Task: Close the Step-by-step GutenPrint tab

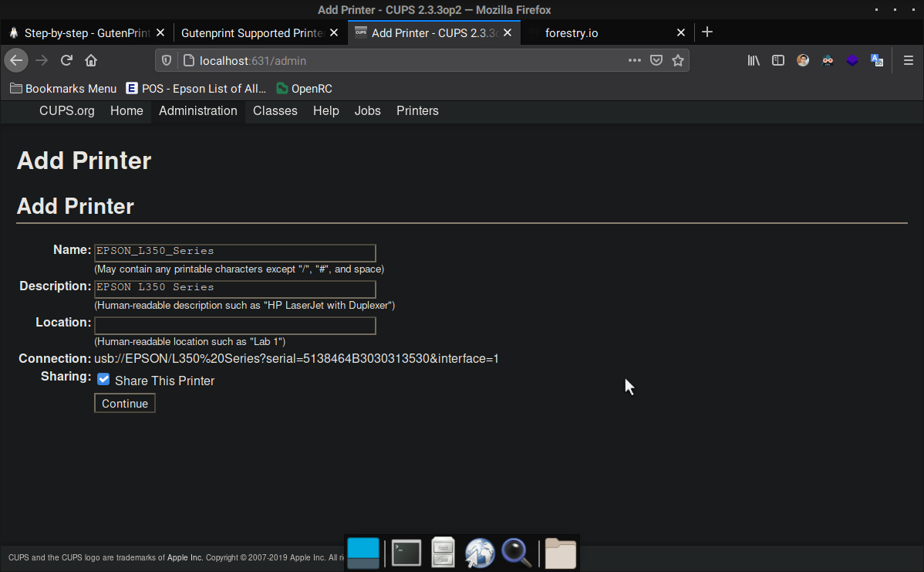Action: click(x=160, y=32)
